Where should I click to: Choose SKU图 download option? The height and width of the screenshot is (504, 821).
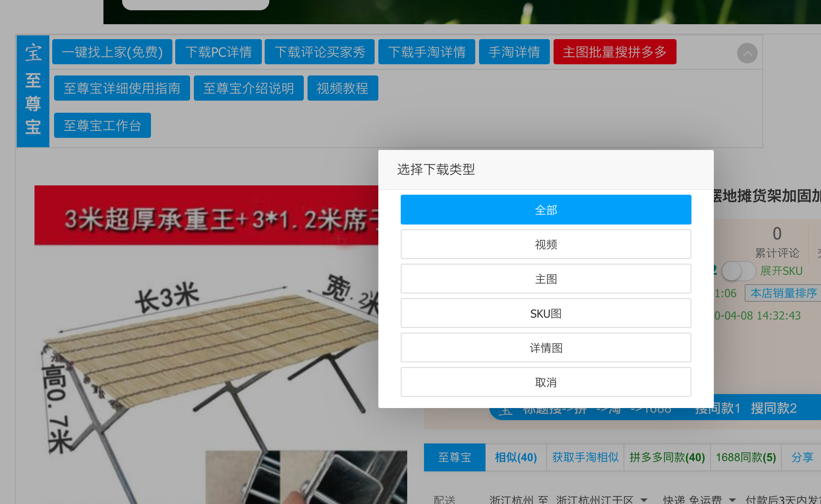click(x=546, y=313)
